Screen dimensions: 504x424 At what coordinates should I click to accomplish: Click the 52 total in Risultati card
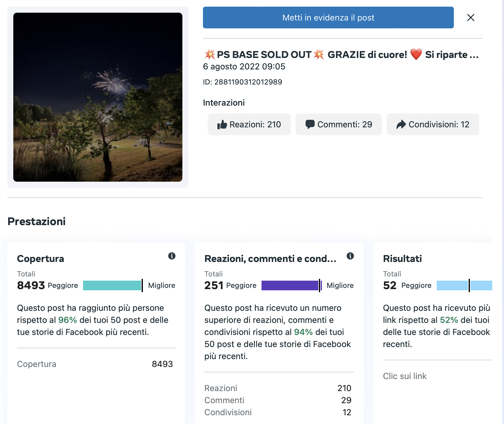pyautogui.click(x=390, y=285)
